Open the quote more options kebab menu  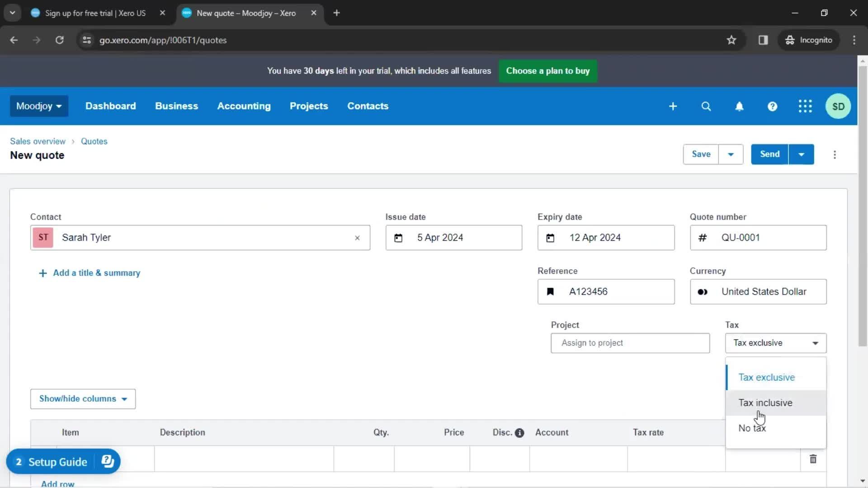(835, 155)
